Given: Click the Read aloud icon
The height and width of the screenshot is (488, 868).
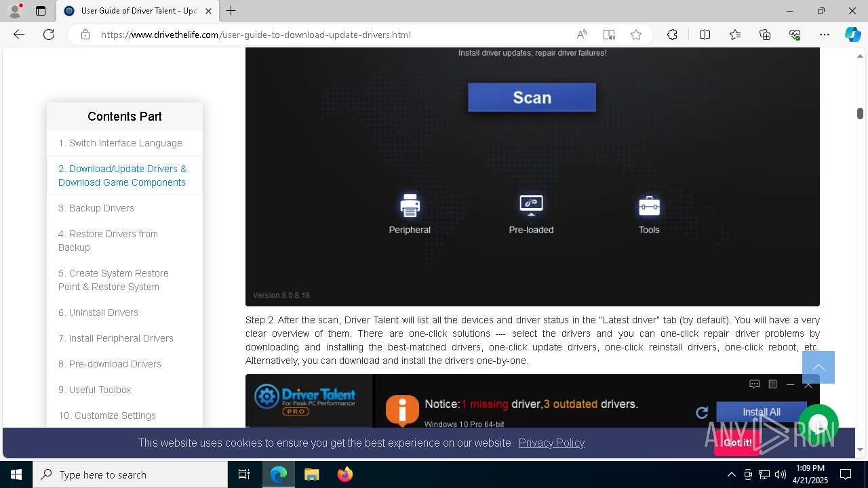Looking at the screenshot, I should point(582,35).
